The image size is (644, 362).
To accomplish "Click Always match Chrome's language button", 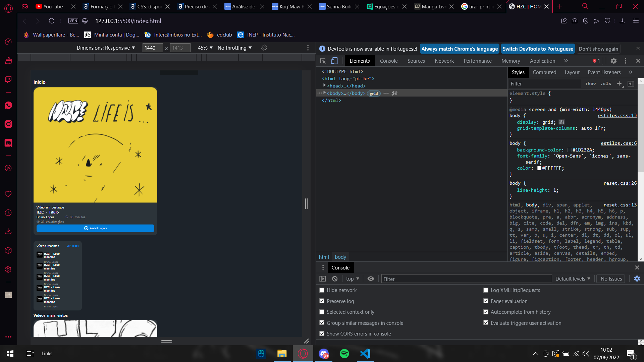I will click(x=460, y=49).
